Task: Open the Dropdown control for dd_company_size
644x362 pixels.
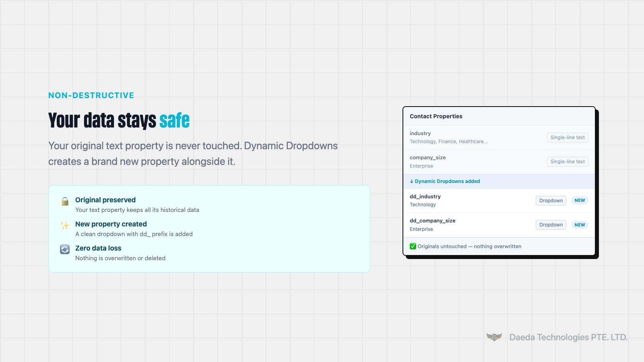Action: coord(551,224)
